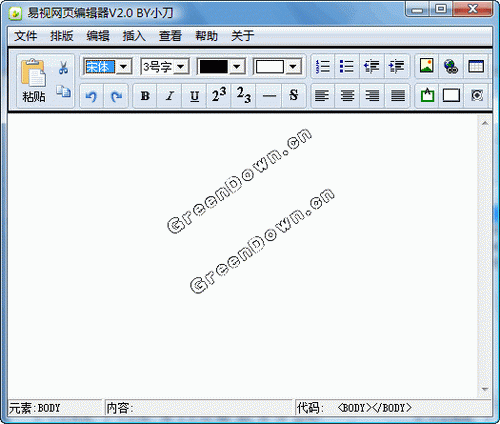Toggle italic text formatting
Screen dimensions: 500x424
170,96
